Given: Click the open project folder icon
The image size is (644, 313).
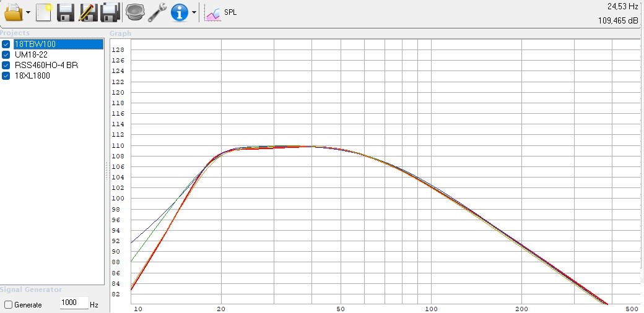Looking at the screenshot, I should (13, 12).
